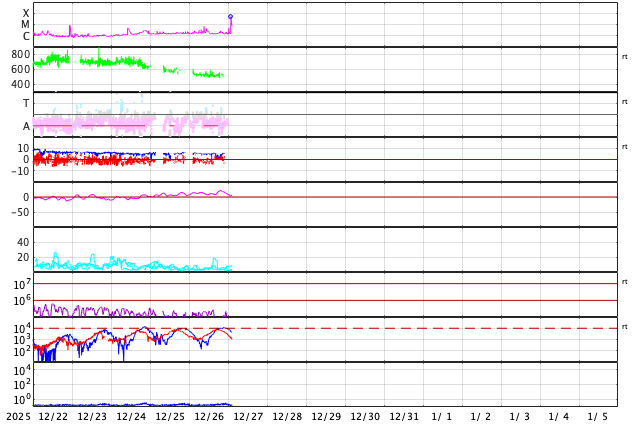Screen dimensions: 634x424
Task: Click the red dashed threshold line
Action: (400, 328)
